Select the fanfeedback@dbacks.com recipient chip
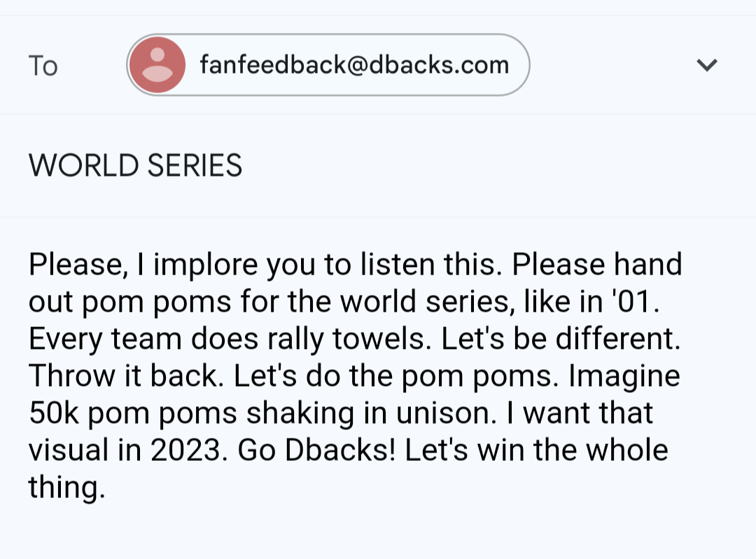Screen dimensions: 756x559 328,64
